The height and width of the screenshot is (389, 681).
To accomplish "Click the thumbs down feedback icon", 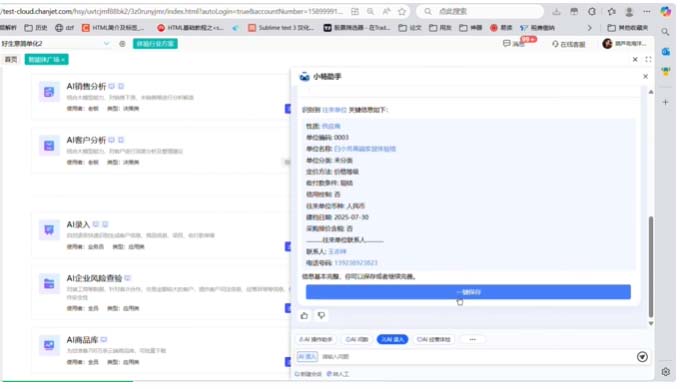I will point(321,316).
